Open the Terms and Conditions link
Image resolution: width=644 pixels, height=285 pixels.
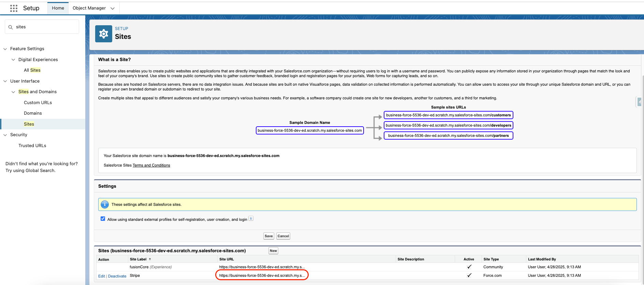pyautogui.click(x=151, y=165)
